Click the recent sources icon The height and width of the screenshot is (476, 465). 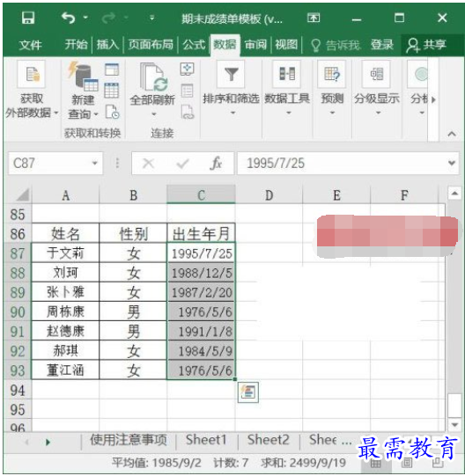[113, 112]
